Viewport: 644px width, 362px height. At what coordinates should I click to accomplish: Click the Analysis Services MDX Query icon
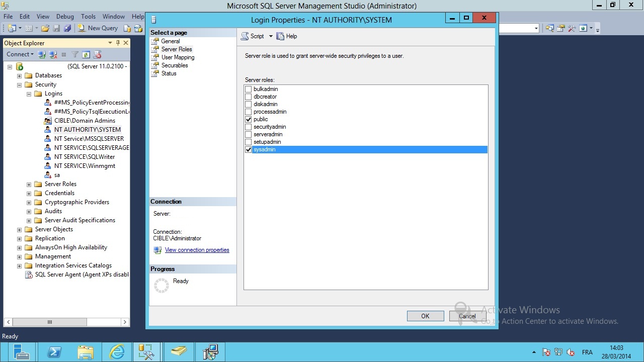[137, 28]
